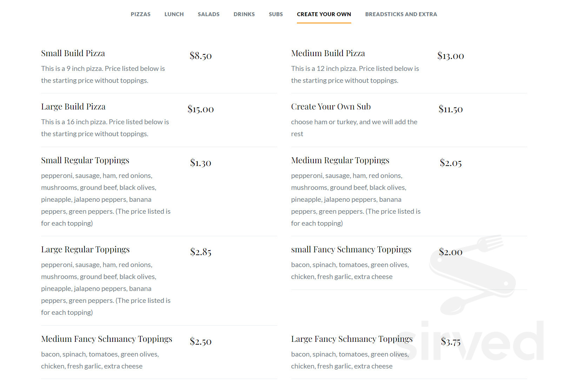Click Medium Regular Toppings heading

point(340,160)
